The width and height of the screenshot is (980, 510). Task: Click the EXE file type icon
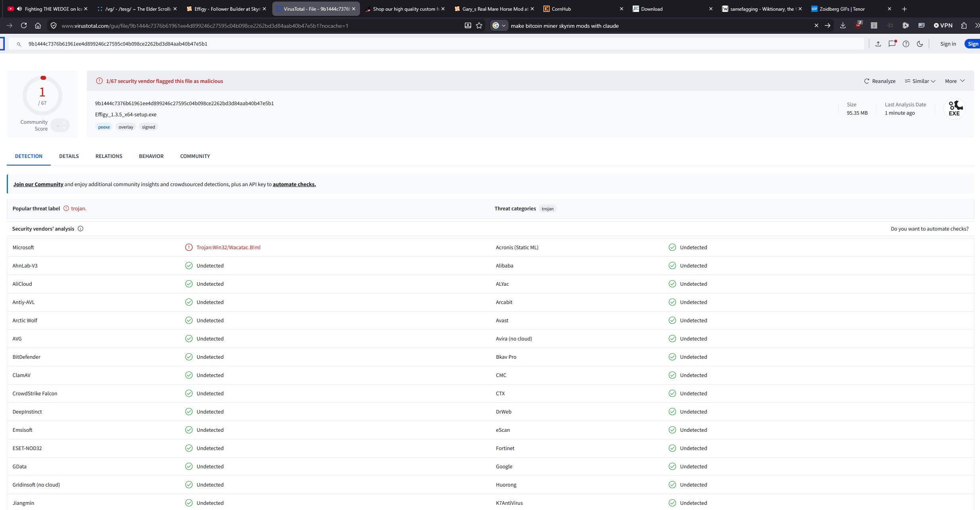(x=954, y=108)
